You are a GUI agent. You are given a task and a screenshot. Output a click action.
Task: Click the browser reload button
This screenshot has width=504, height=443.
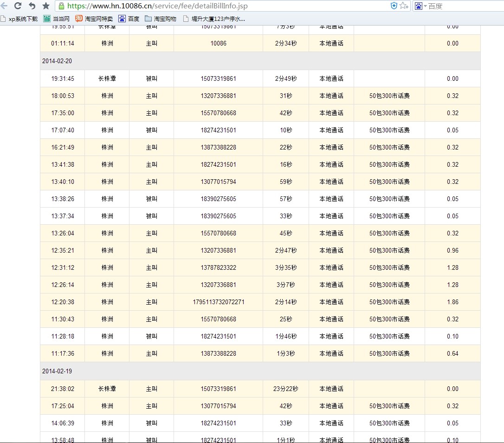(18, 6)
